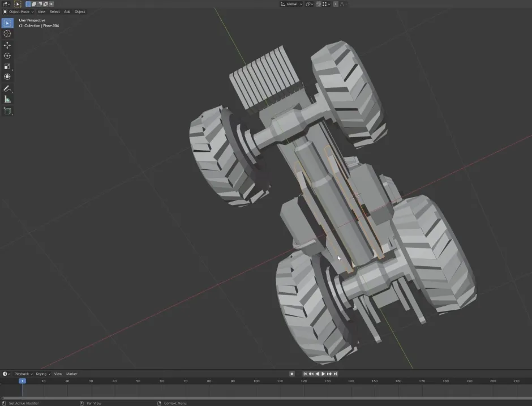The height and width of the screenshot is (406, 532).
Task: Set selection mode to intersect
Action: (x=52, y=4)
